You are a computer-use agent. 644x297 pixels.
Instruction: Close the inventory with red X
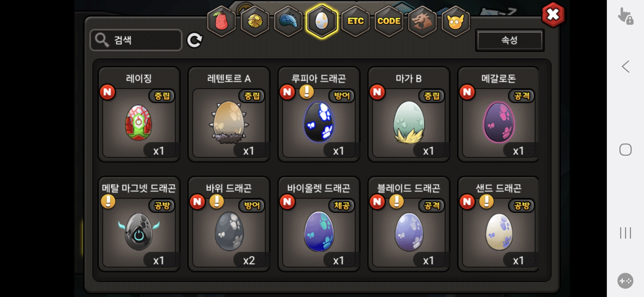pyautogui.click(x=553, y=15)
